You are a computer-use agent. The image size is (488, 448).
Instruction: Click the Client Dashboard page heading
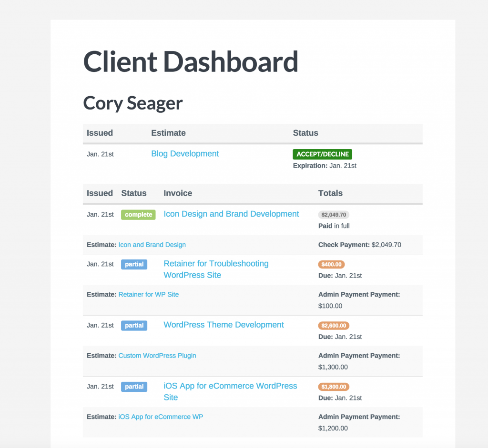pos(191,62)
